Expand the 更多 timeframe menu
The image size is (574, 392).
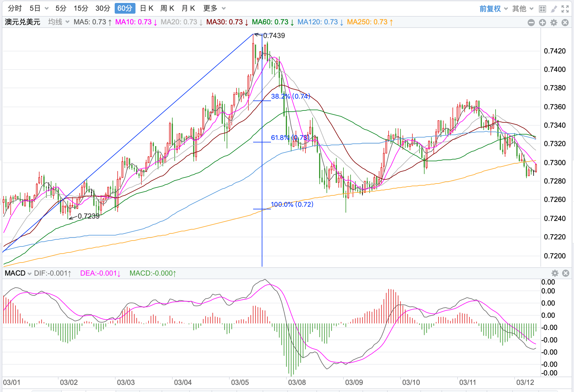pyautogui.click(x=214, y=8)
